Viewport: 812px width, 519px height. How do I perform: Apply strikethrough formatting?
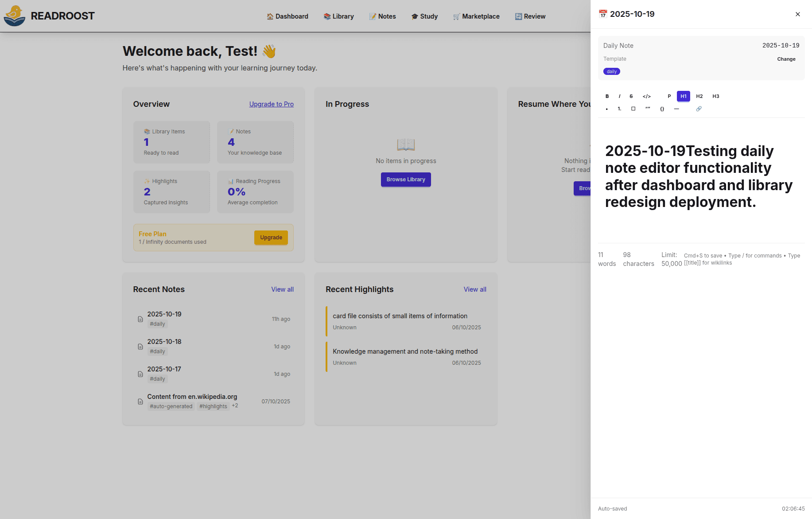tap(631, 96)
